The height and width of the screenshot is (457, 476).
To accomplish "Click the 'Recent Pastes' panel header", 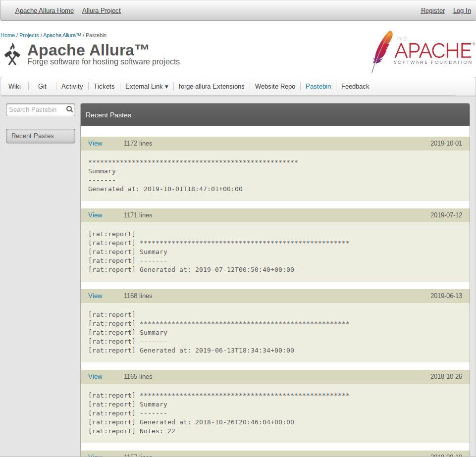I will click(275, 115).
